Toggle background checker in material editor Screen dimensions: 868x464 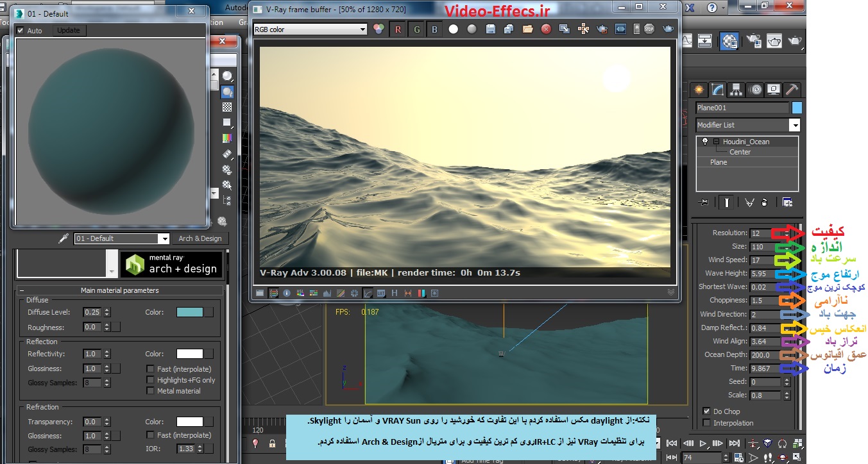pos(227,106)
